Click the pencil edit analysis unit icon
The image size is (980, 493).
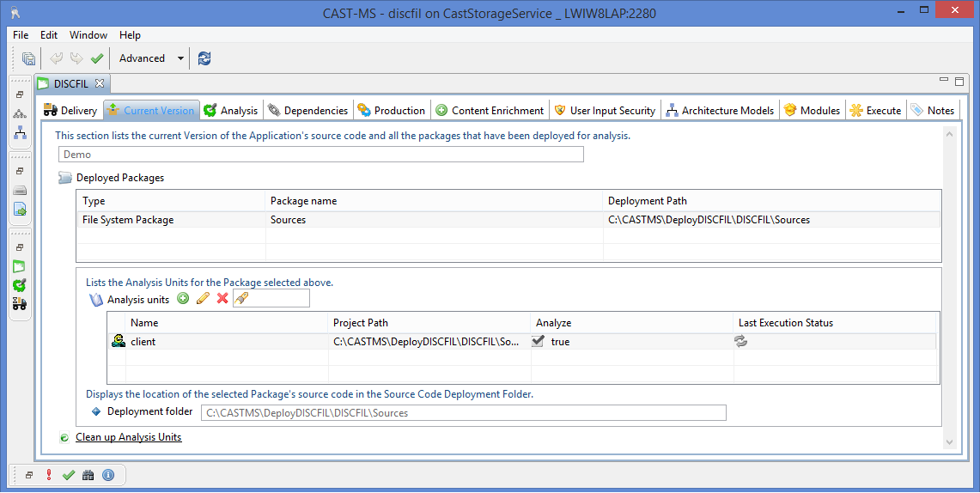tap(203, 299)
